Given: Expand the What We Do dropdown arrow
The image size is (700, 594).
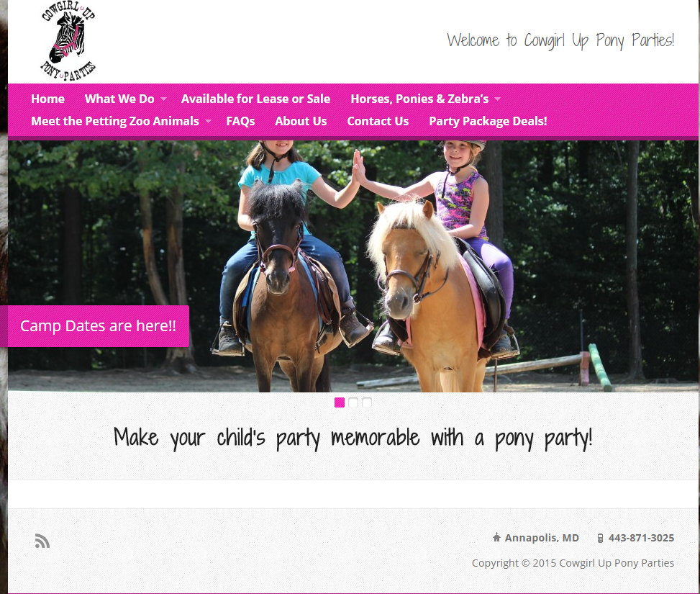Looking at the screenshot, I should pyautogui.click(x=164, y=99).
